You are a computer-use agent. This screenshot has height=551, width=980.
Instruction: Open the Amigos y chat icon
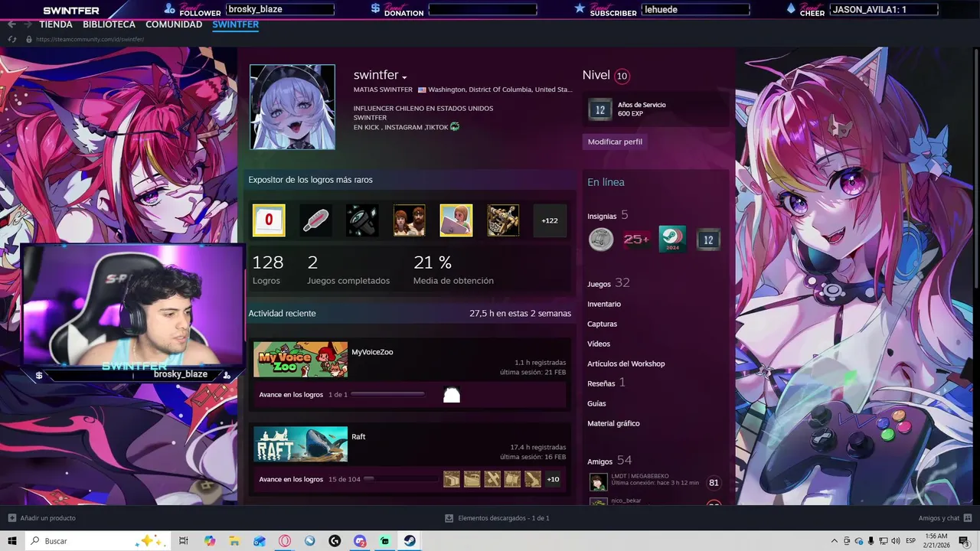point(967,518)
